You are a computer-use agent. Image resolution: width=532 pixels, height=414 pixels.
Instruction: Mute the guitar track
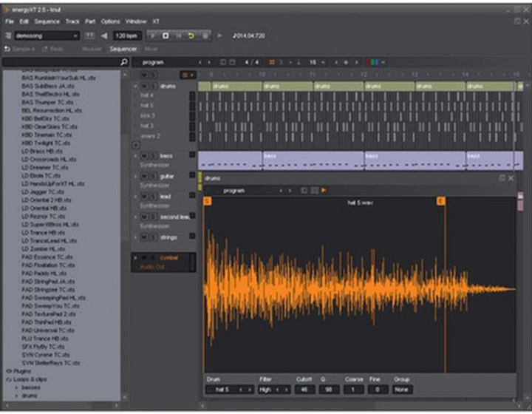[x=144, y=176]
